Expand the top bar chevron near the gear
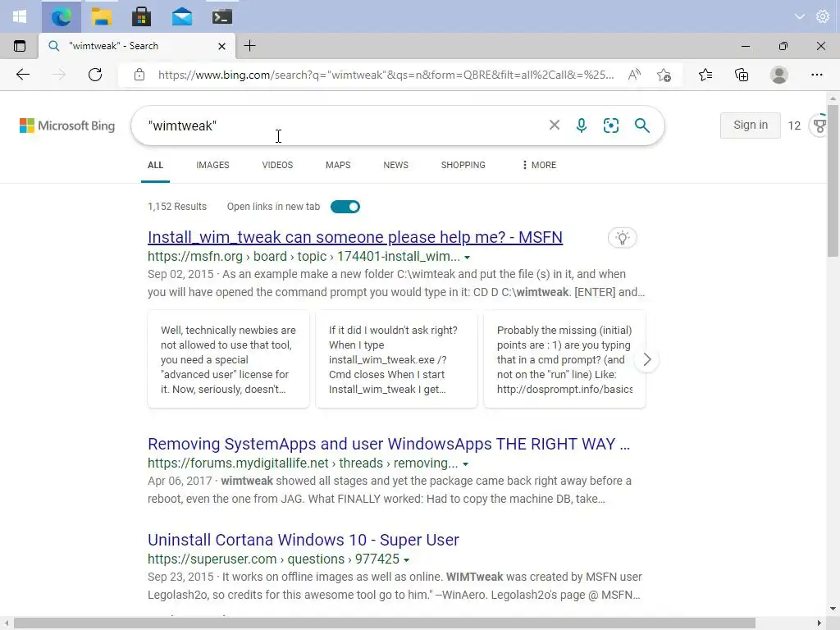840x630 pixels. click(799, 16)
